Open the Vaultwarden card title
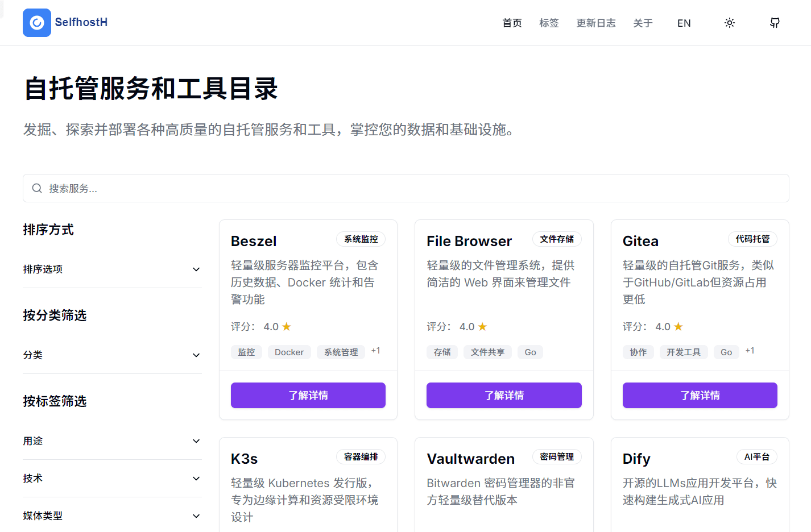Viewport: 811px width, 532px height. pos(471,459)
